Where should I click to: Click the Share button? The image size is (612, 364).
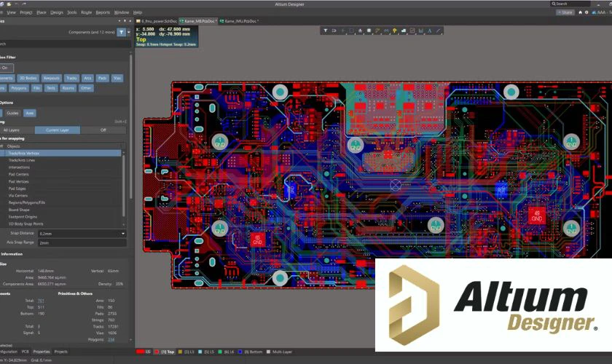coord(565,12)
